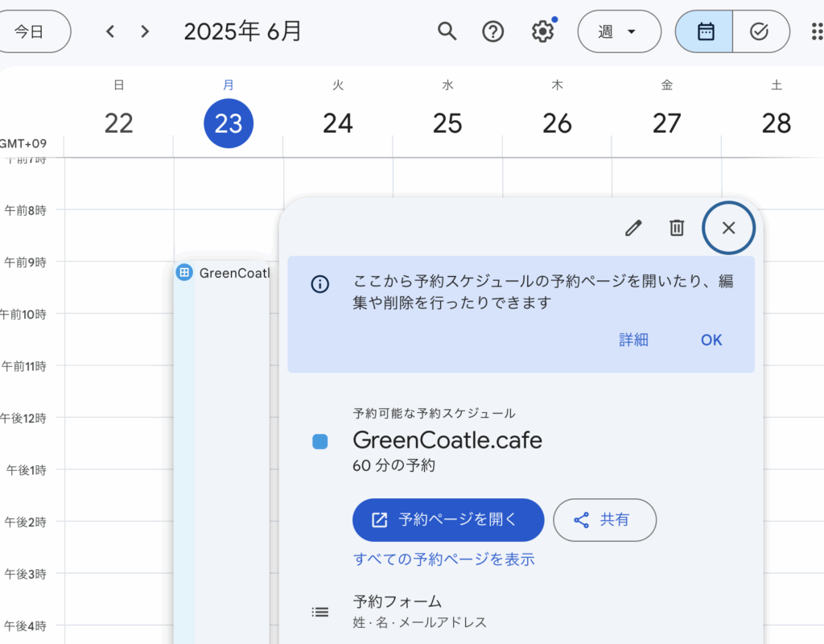Select Sunday 22 date header
824x644 pixels.
pyautogui.click(x=119, y=123)
